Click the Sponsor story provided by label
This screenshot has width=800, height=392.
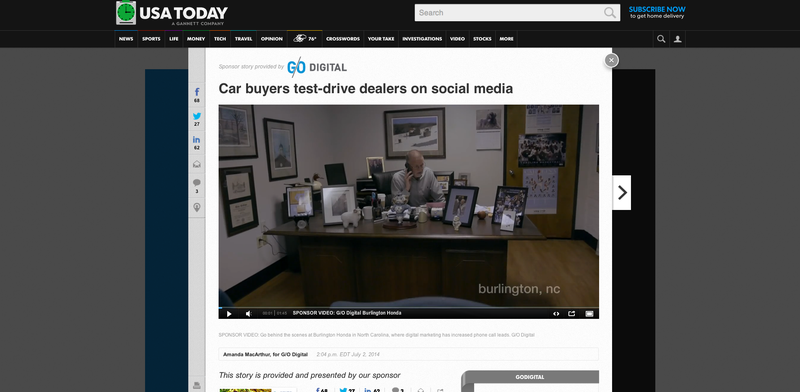pos(251,66)
